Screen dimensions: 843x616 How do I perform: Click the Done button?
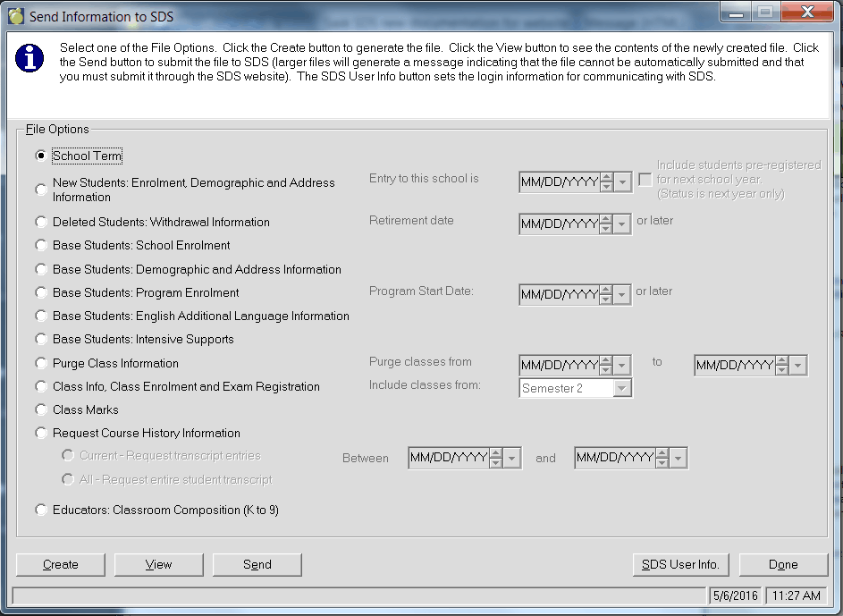tap(783, 564)
